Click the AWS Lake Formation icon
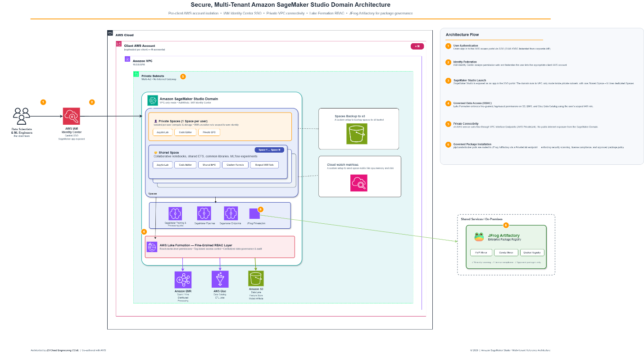This screenshot has width=644, height=353. coord(152,246)
